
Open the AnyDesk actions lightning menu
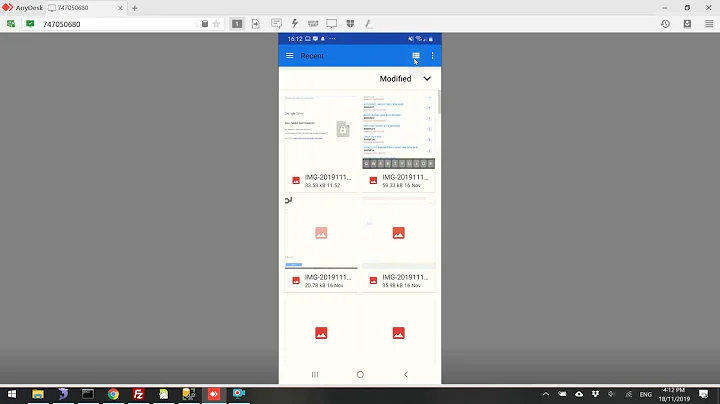[x=295, y=23]
